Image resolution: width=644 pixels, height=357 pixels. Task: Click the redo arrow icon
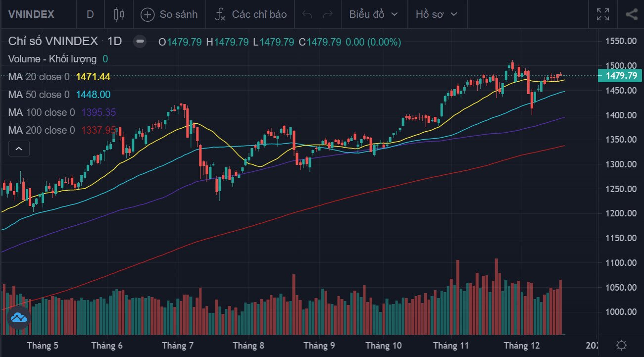(x=328, y=14)
